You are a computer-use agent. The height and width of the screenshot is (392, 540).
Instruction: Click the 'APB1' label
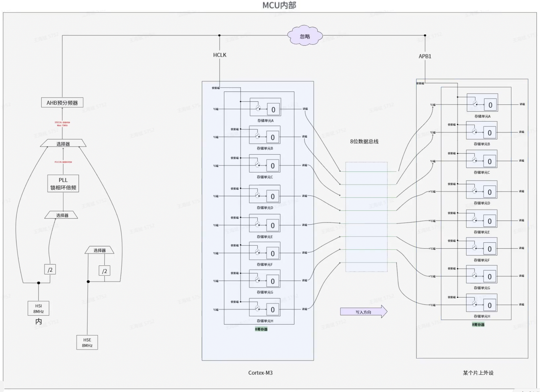(425, 56)
